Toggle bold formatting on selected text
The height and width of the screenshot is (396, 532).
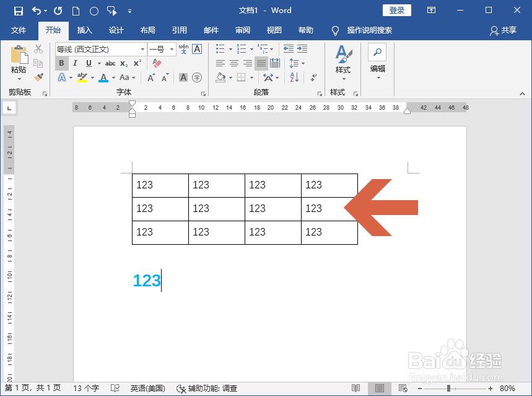click(x=61, y=63)
